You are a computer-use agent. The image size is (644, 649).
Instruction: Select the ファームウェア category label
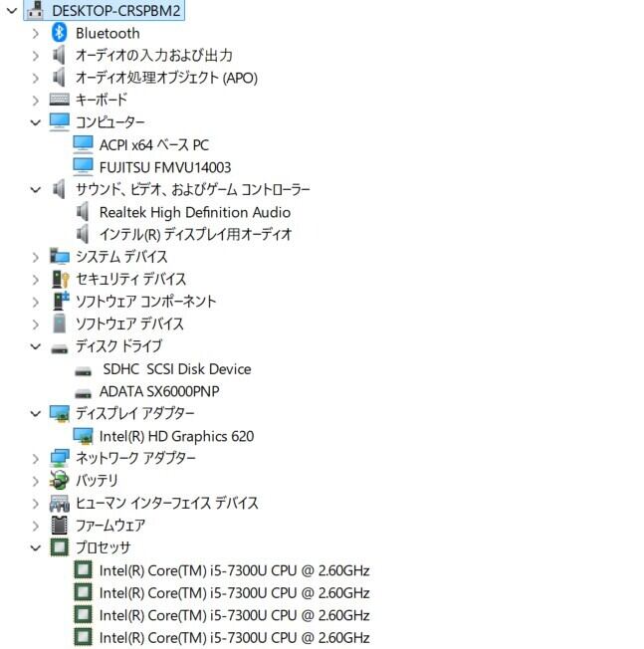point(110,526)
